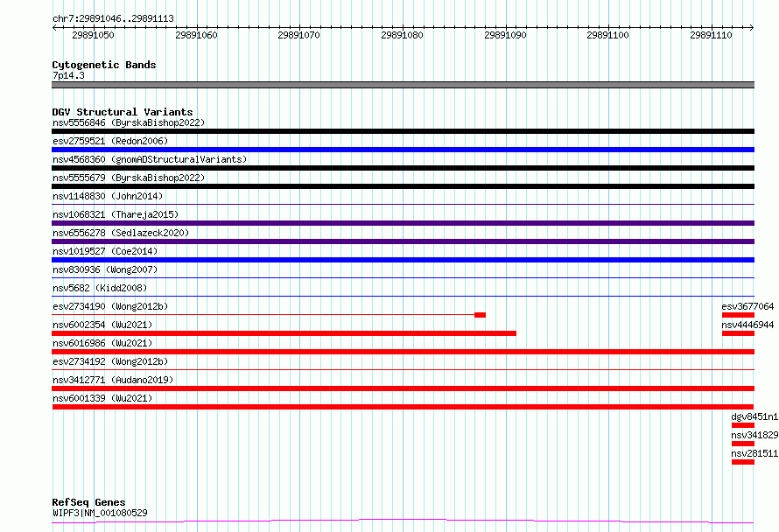Image resolution: width=779 pixels, height=532 pixels.
Task: Click the magenta WIPF3 gene line
Action: coord(403,521)
